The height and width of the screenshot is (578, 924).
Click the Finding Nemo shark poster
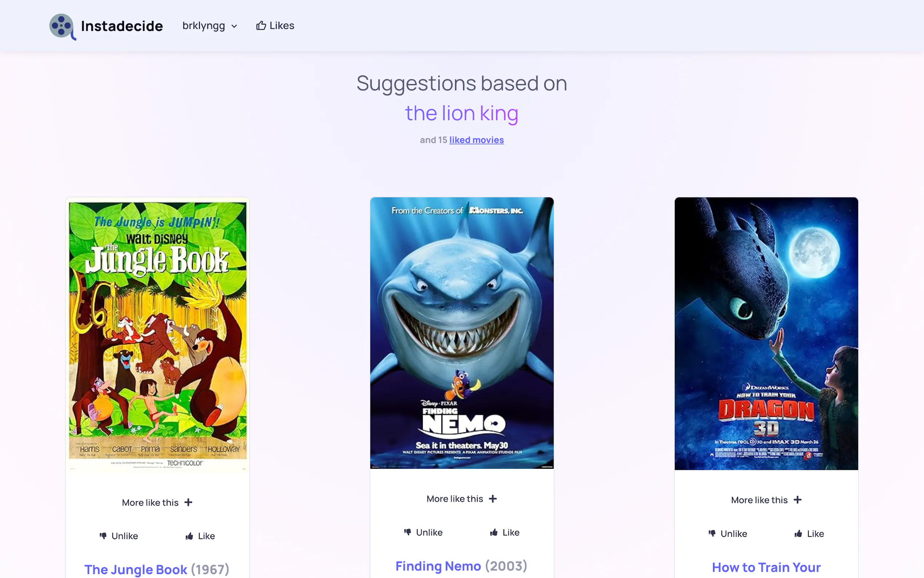coord(461,333)
